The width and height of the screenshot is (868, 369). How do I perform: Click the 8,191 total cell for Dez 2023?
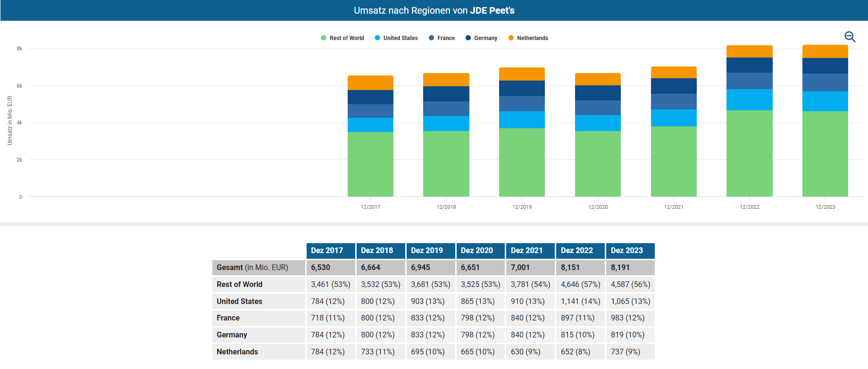630,268
